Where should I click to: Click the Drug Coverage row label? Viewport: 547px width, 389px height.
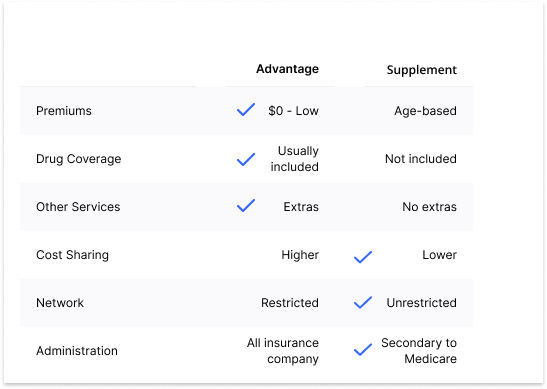pyautogui.click(x=79, y=159)
